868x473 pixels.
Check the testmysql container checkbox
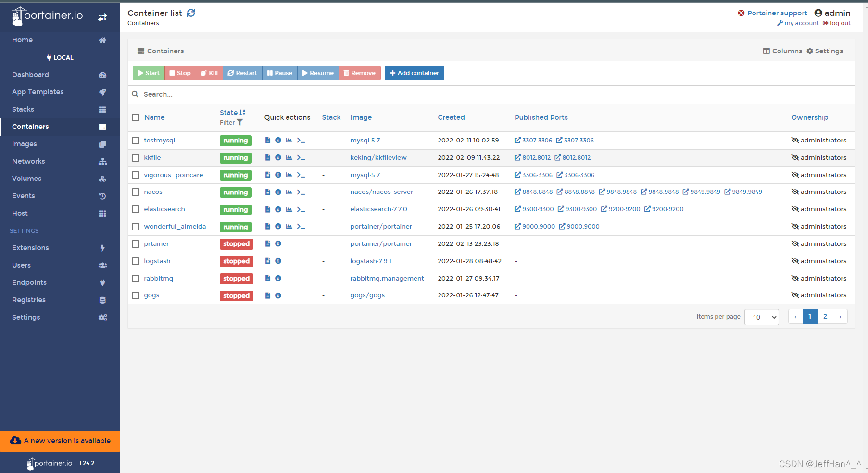[136, 141]
